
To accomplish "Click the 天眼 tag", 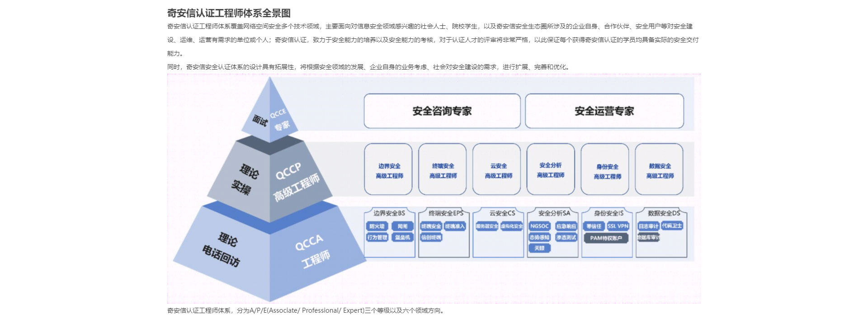I will coord(539,248).
